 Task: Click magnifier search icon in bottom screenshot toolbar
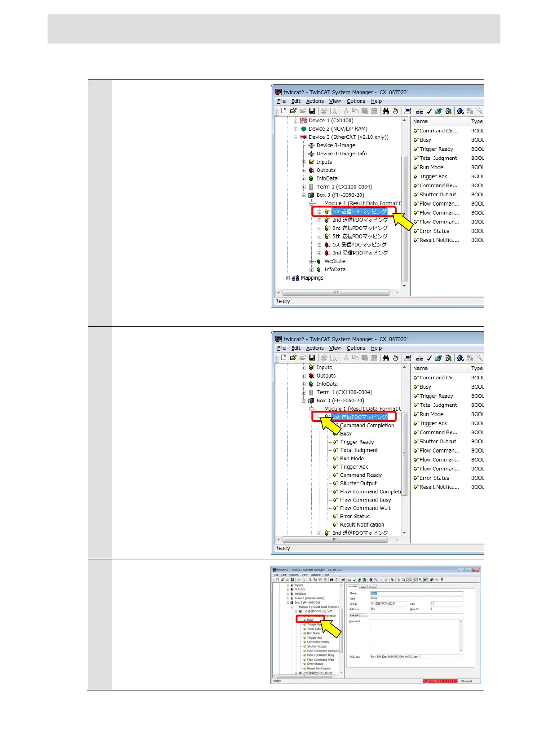[x=403, y=580]
